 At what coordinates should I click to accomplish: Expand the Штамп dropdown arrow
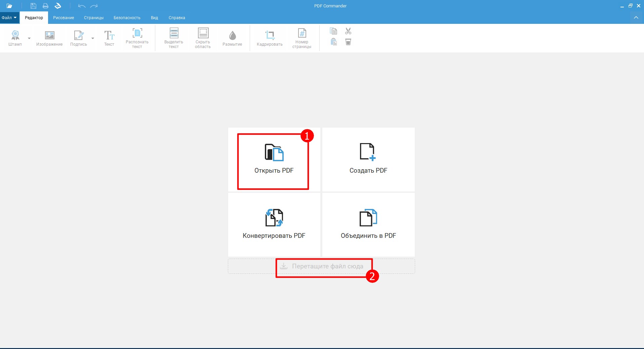(29, 38)
